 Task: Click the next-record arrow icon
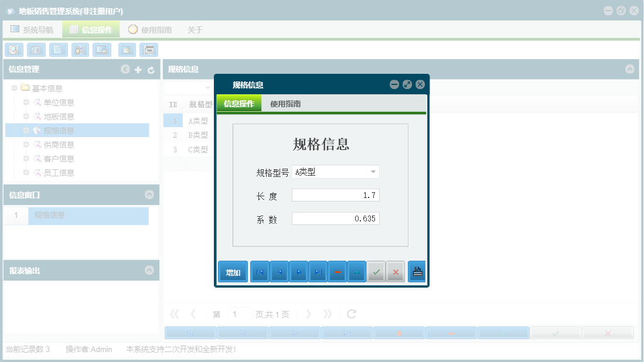click(x=299, y=271)
